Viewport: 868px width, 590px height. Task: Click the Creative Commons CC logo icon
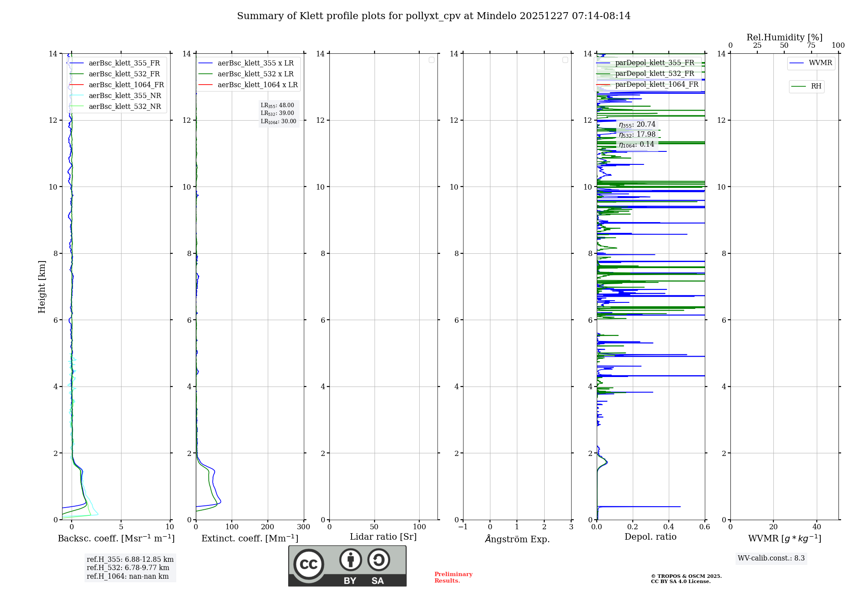pos(309,564)
